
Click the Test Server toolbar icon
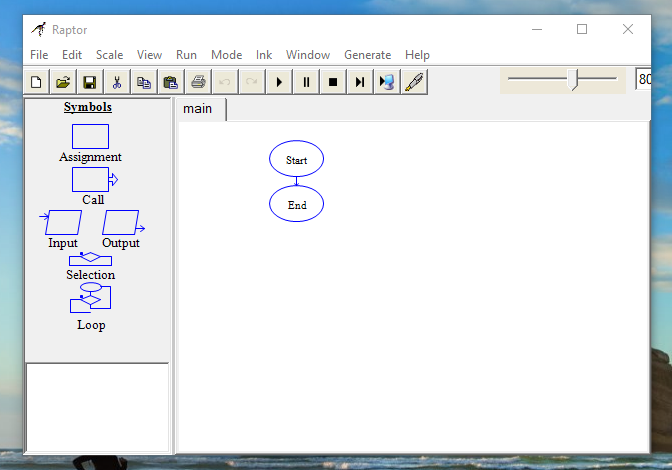point(387,82)
